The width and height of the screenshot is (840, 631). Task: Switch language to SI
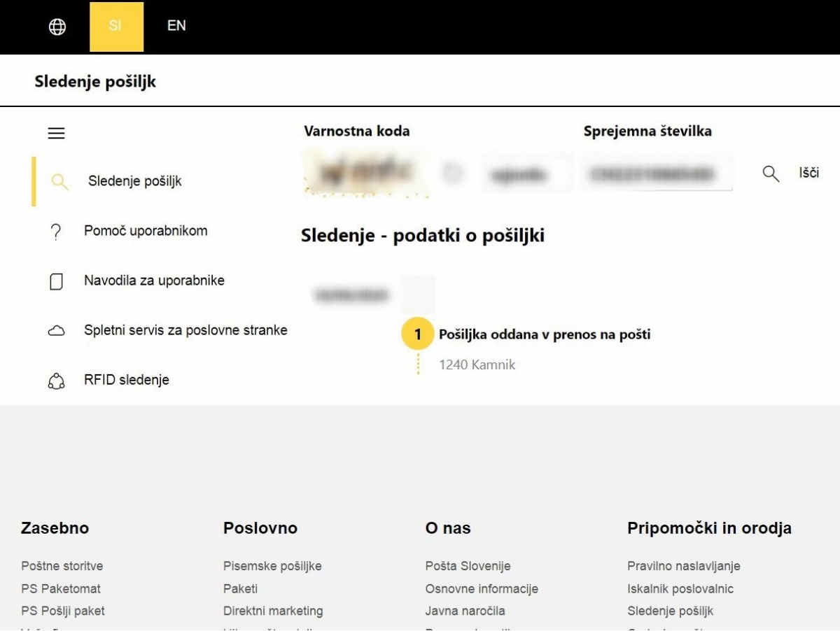pos(117,27)
